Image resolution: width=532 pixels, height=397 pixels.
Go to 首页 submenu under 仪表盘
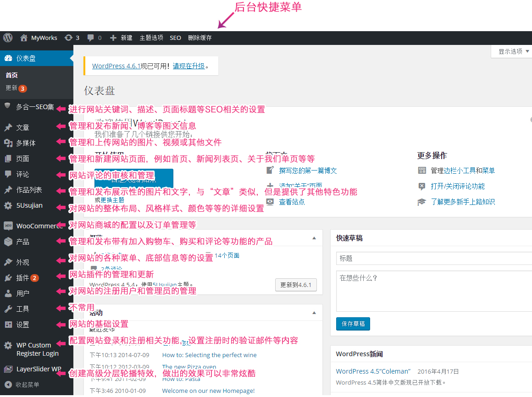(12, 75)
